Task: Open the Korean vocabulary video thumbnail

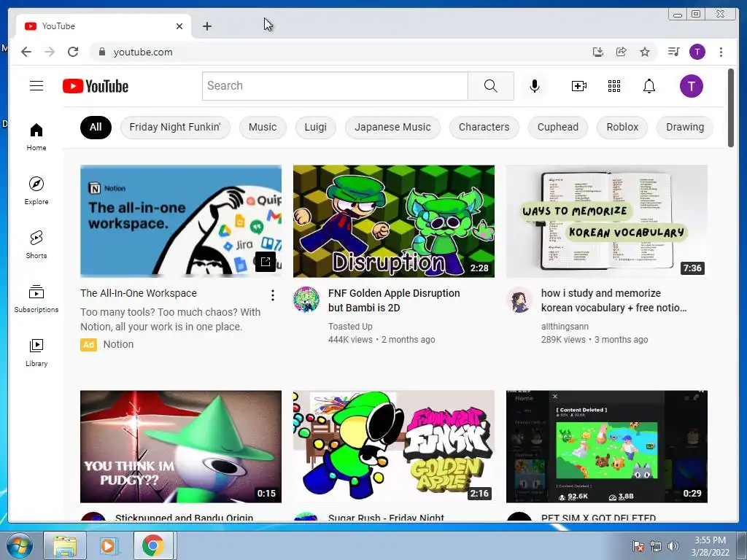Action: (606, 221)
